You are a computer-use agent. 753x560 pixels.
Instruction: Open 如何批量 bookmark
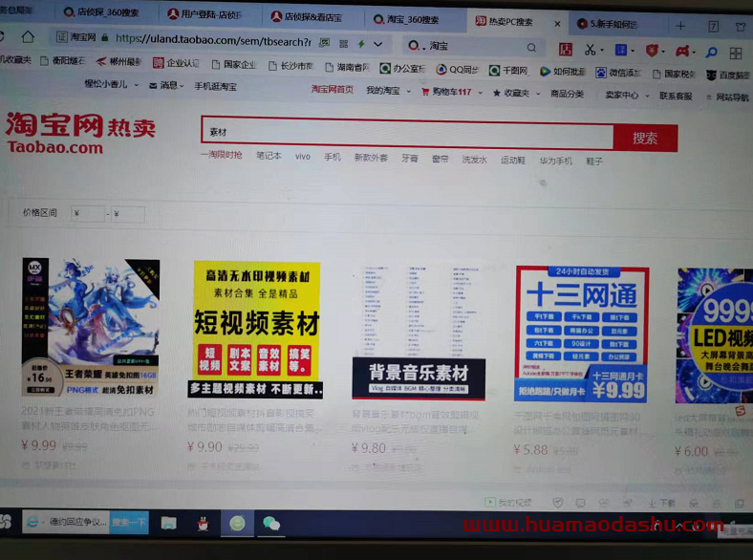click(x=562, y=72)
